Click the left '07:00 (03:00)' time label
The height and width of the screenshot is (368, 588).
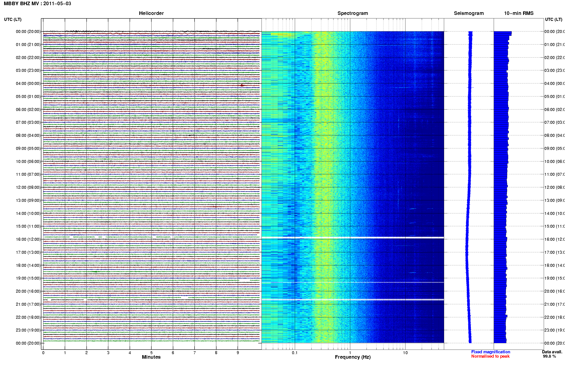coord(28,122)
